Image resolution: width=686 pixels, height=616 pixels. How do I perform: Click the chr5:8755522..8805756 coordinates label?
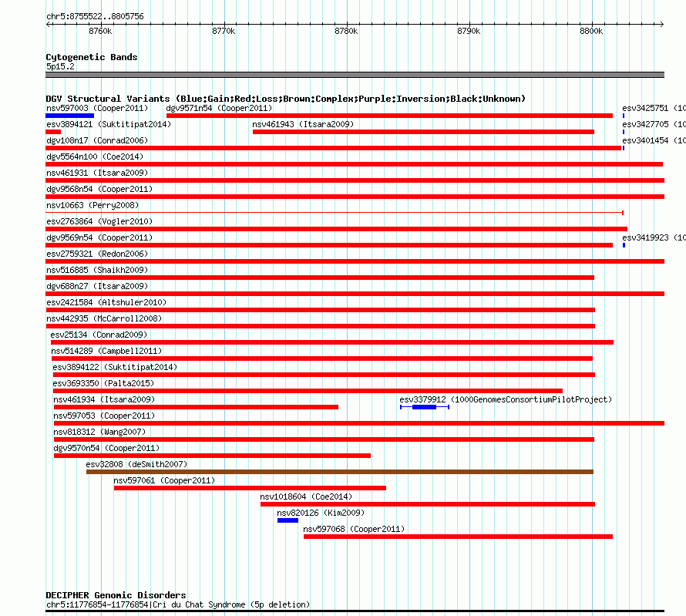[x=95, y=16]
